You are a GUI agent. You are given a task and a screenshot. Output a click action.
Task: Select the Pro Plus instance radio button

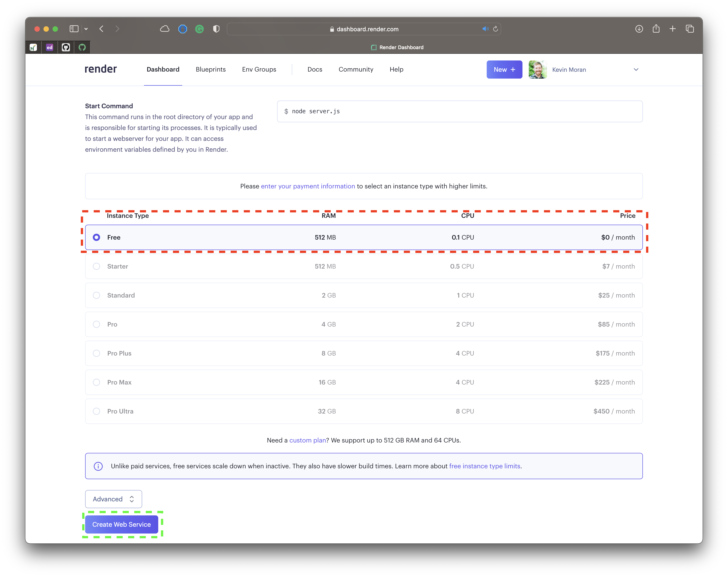click(x=97, y=353)
